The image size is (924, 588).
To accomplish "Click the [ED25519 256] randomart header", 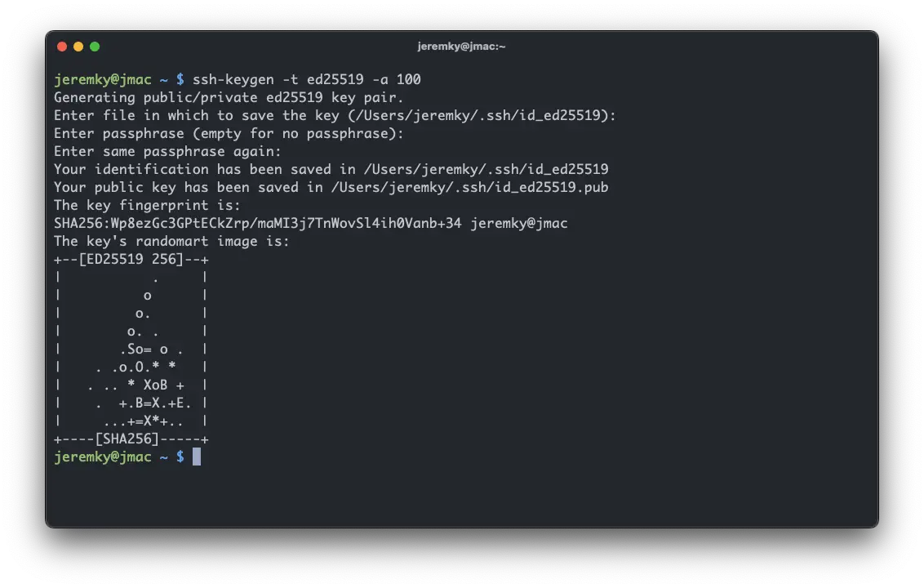I will (x=131, y=260).
